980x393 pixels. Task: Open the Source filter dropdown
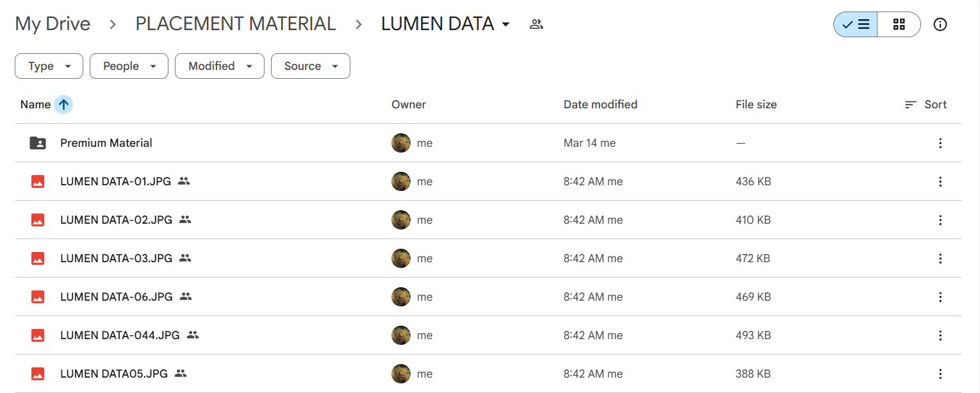311,66
